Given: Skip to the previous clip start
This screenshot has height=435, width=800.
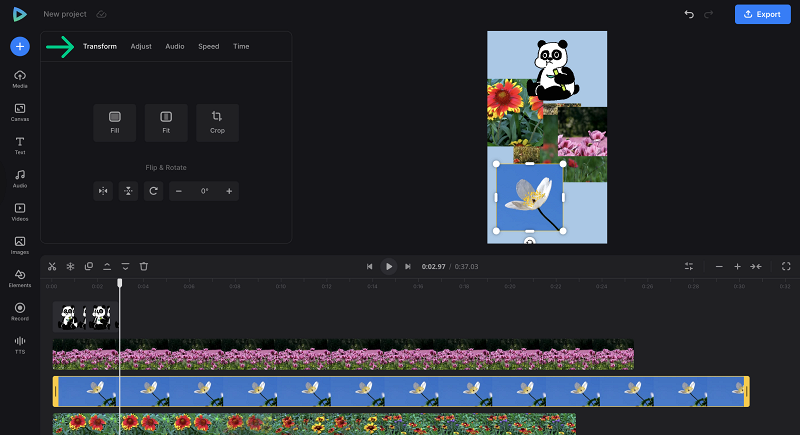Looking at the screenshot, I should [x=369, y=266].
